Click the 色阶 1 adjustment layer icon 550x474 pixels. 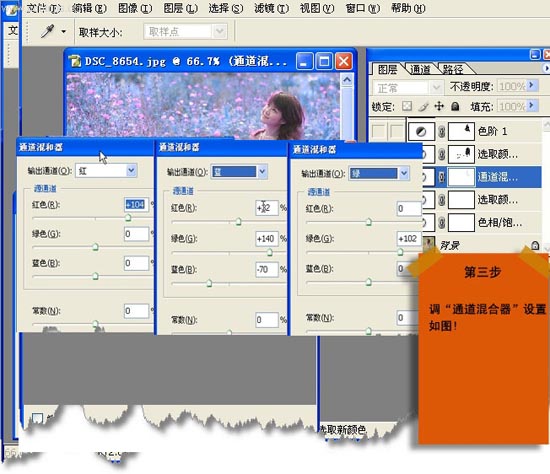pyautogui.click(x=421, y=132)
